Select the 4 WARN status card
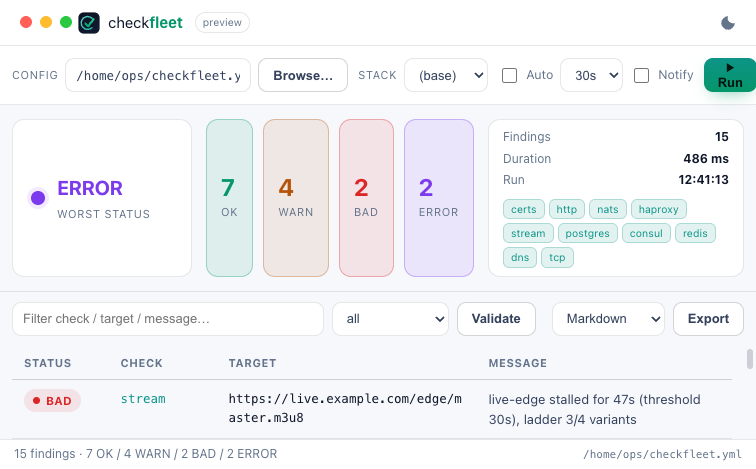756x469 pixels. click(x=296, y=198)
